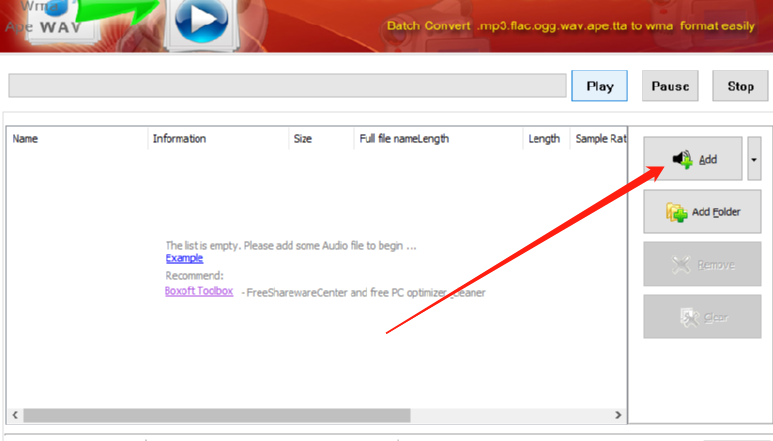773x441 pixels.
Task: Click the left arrow of horizontal scrollbar
Action: pyautogui.click(x=15, y=415)
